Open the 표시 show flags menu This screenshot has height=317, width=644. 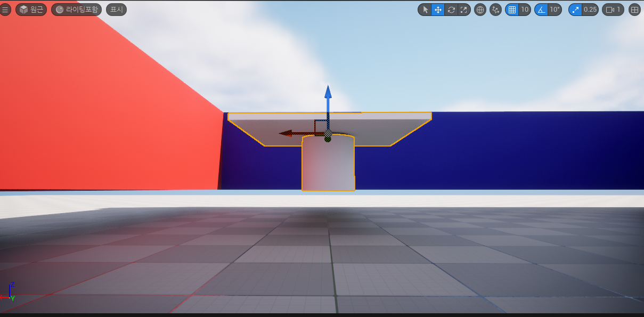point(116,10)
